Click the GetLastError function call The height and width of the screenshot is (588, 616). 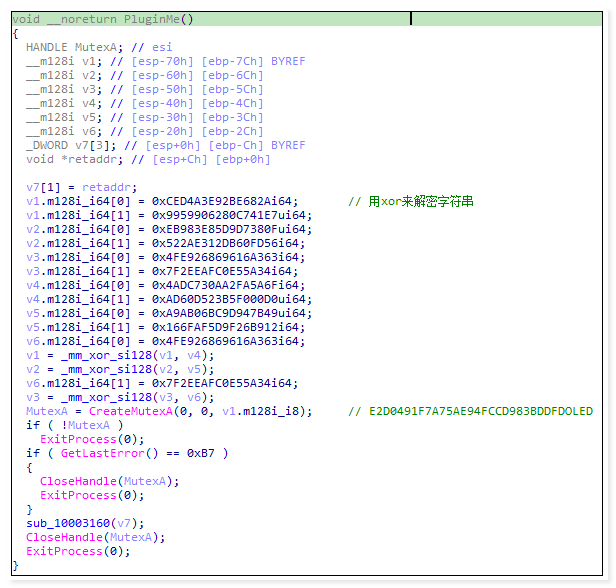96,453
